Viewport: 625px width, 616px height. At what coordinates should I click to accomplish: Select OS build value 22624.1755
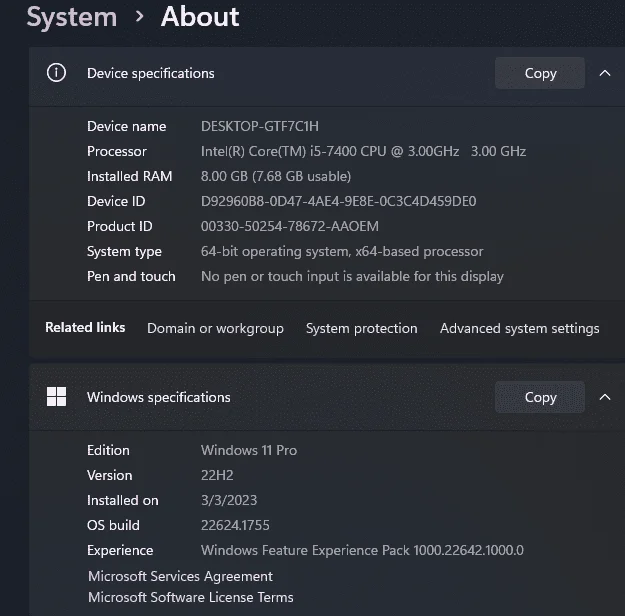coord(235,525)
